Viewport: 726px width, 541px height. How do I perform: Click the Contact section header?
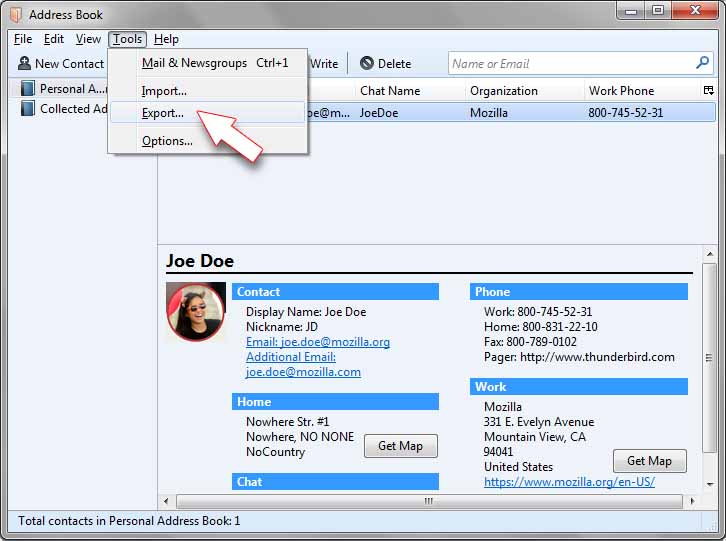(x=335, y=292)
